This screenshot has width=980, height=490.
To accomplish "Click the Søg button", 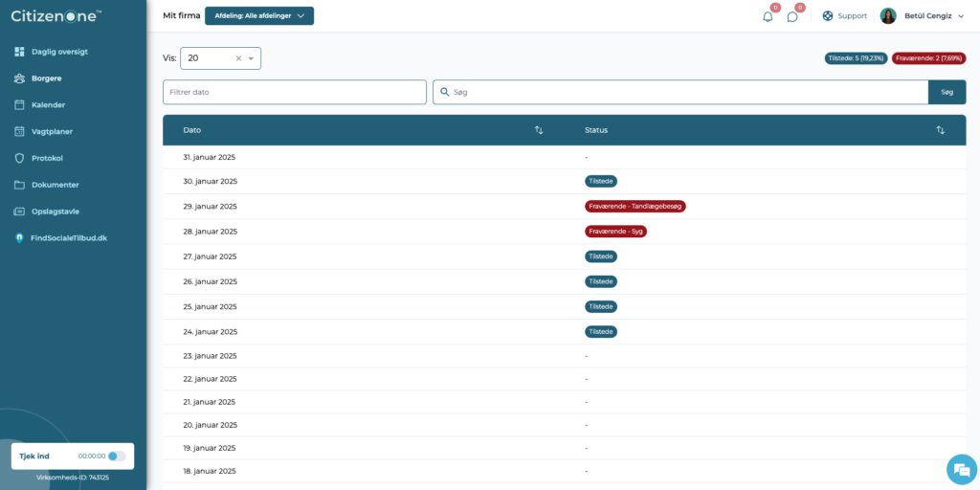I will 947,92.
